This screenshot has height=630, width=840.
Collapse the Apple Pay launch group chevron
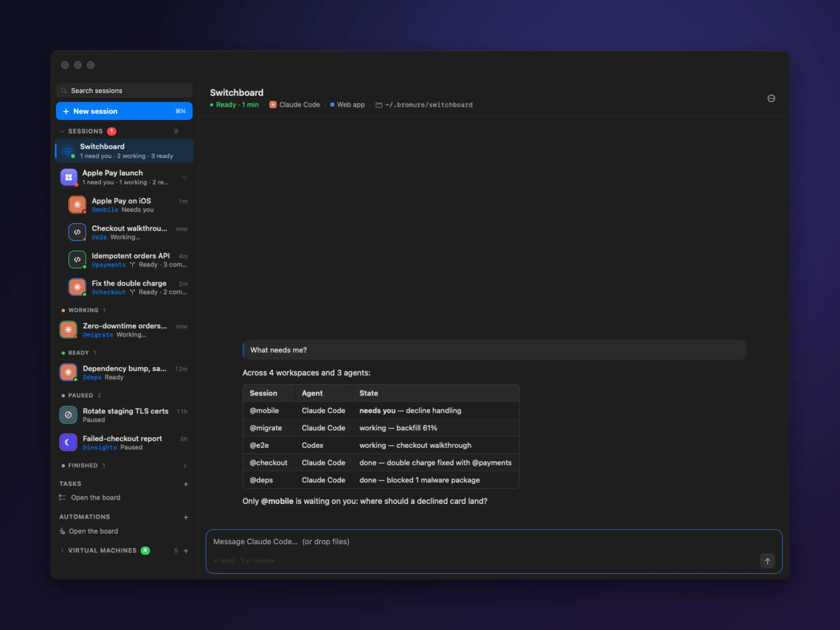point(184,177)
